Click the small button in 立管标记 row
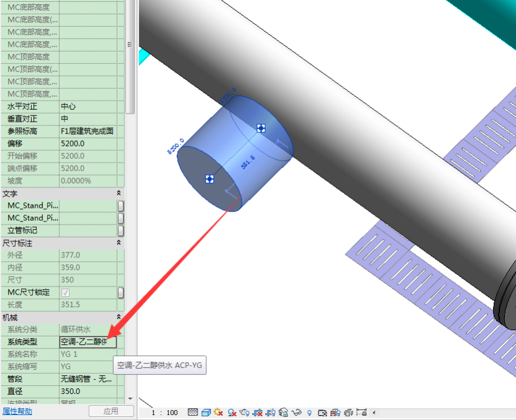The image size is (516, 420). [121, 231]
